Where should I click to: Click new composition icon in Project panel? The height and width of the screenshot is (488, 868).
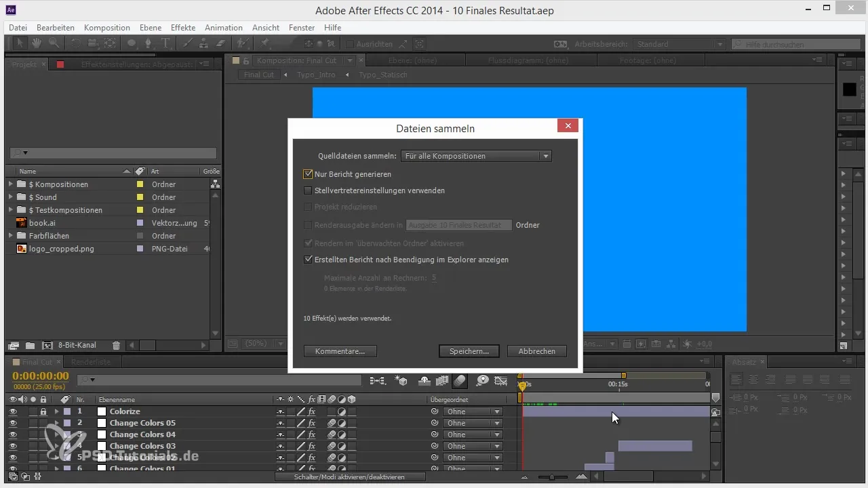[x=47, y=345]
